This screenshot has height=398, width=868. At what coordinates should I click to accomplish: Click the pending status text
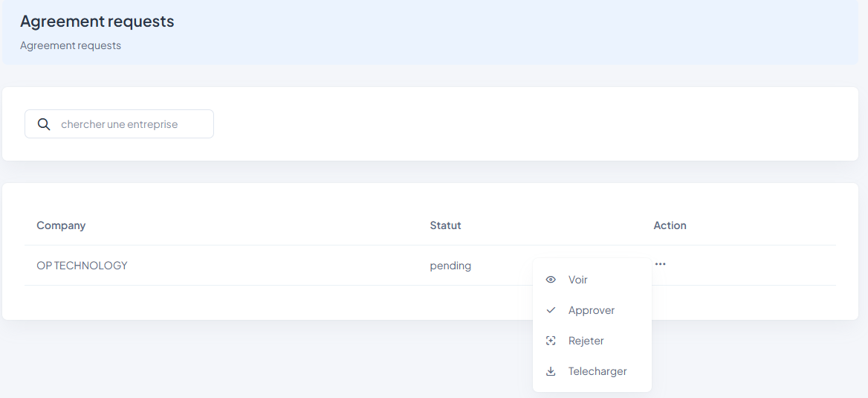tap(450, 266)
